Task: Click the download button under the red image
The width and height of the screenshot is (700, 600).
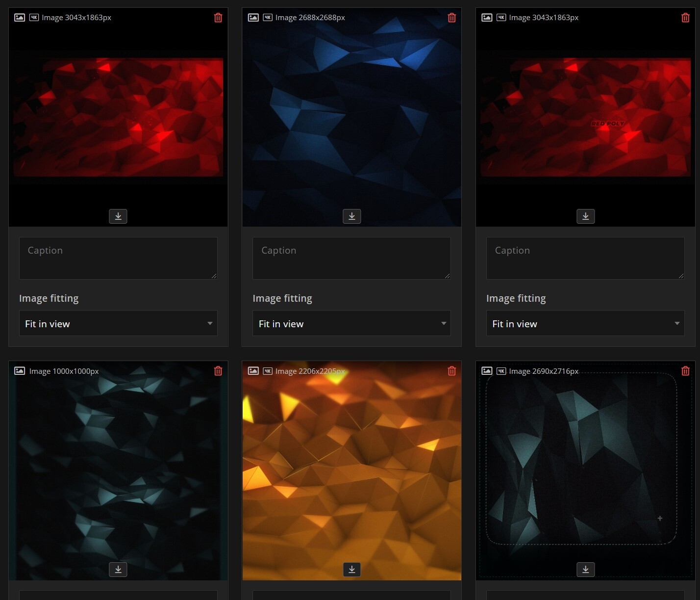Action: click(118, 216)
